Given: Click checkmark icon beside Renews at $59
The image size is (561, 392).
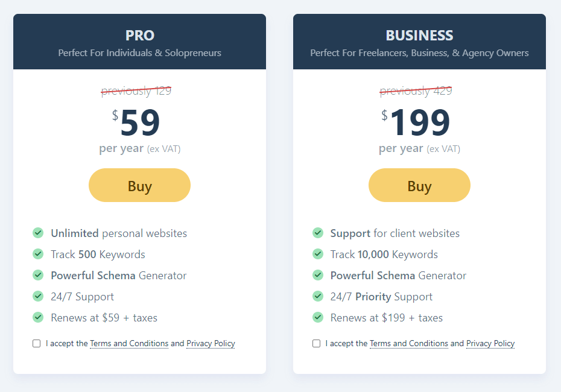Looking at the screenshot, I should (38, 317).
